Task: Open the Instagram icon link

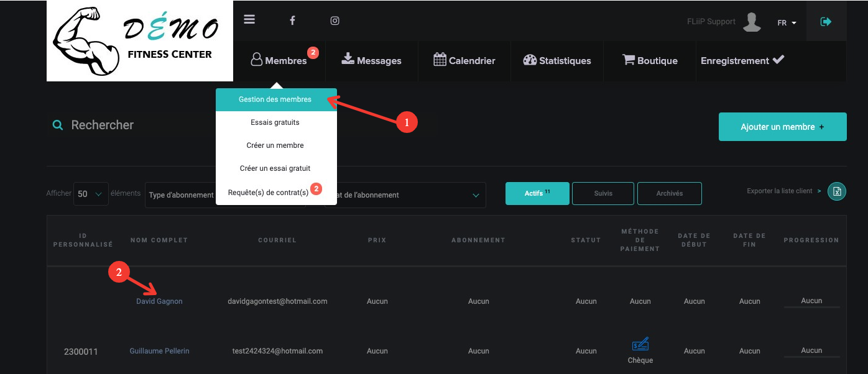Action: [335, 21]
